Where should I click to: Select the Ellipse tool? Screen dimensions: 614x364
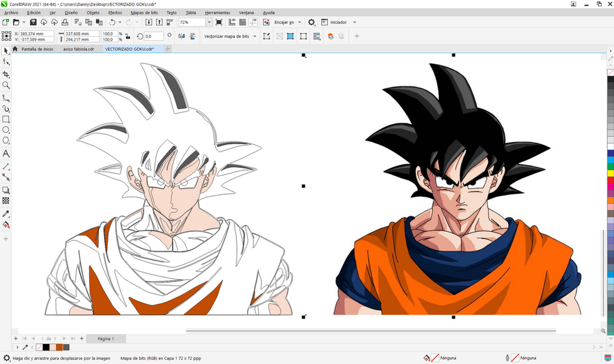click(6, 130)
